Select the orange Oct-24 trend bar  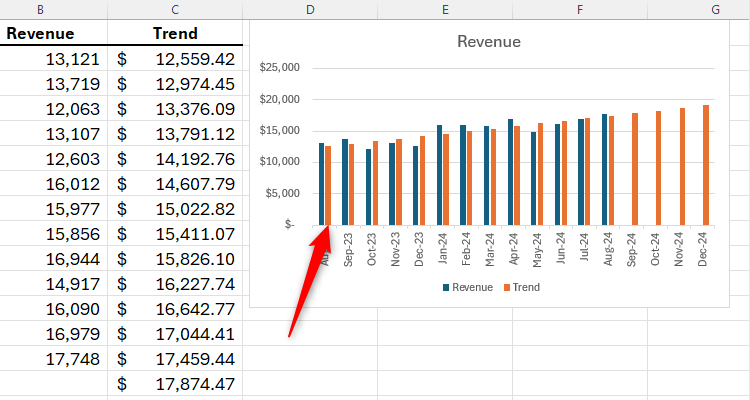coord(658,168)
